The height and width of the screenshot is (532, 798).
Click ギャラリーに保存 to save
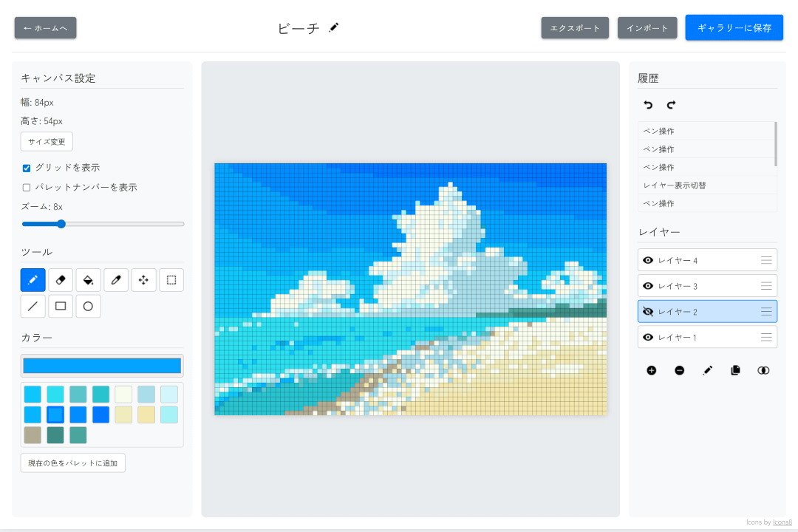coord(734,27)
